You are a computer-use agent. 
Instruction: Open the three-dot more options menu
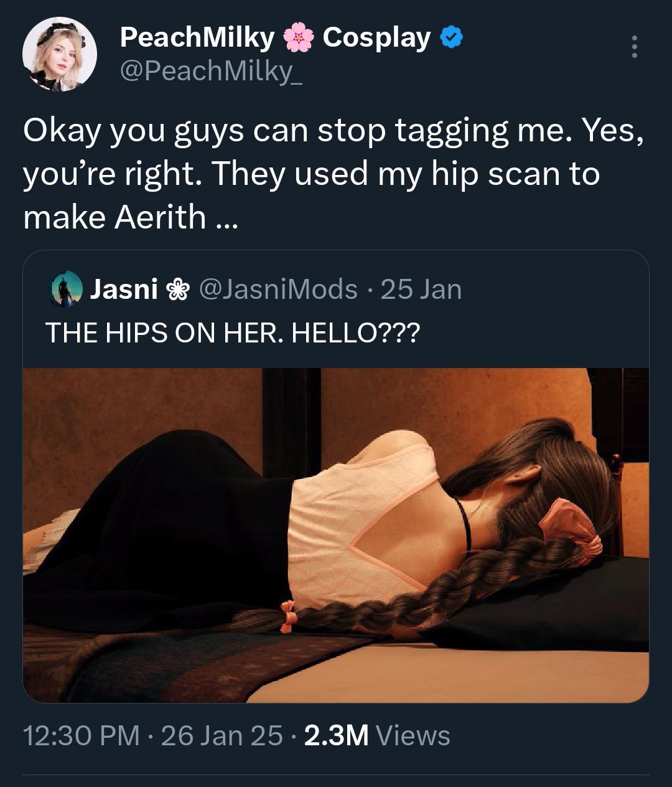coord(634,47)
